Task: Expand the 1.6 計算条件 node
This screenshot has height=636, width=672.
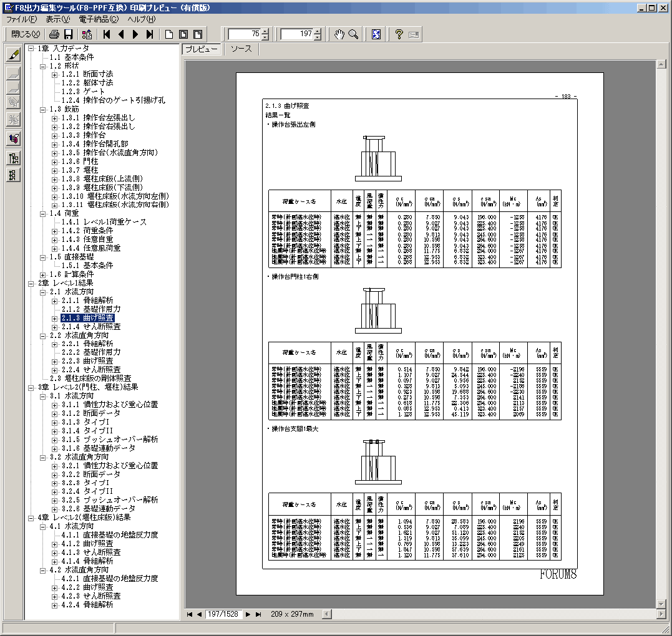Action: [43, 274]
